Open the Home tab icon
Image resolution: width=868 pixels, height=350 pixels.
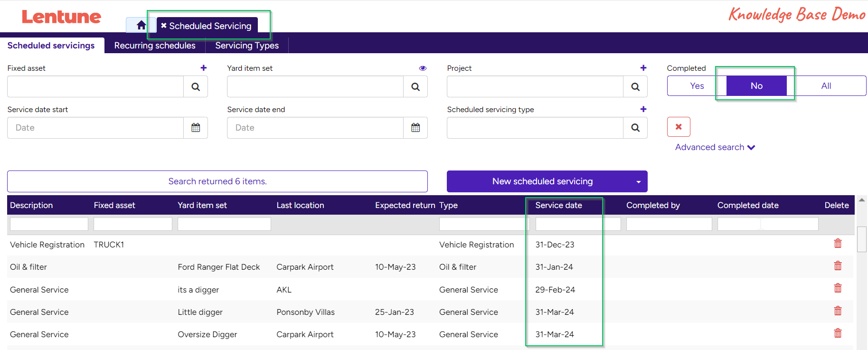tap(141, 25)
